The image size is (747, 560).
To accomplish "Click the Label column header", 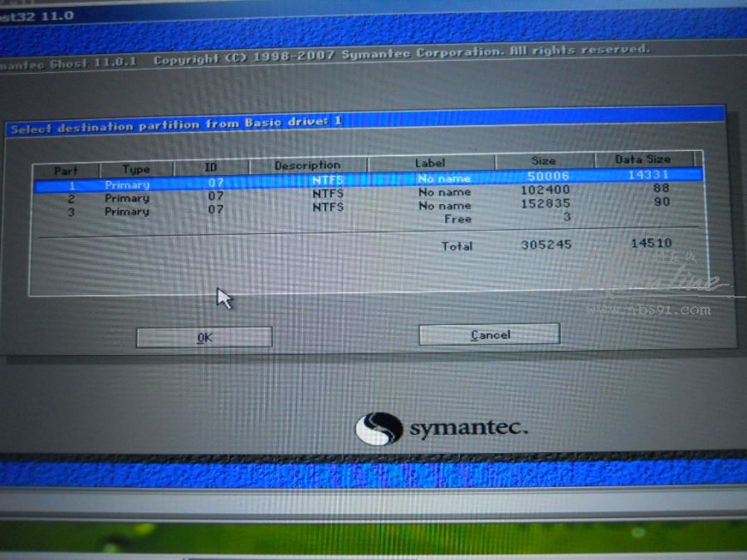I will click(430, 163).
